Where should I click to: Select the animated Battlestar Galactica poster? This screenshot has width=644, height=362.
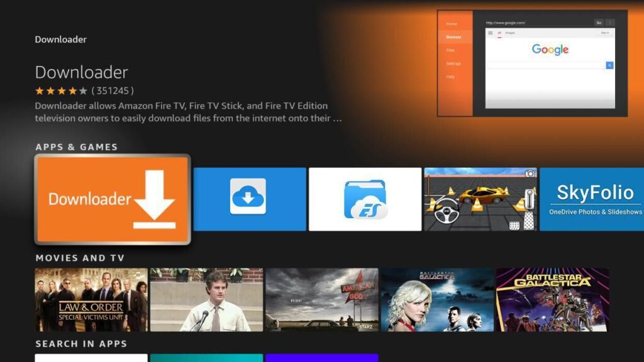pyautogui.click(x=552, y=300)
